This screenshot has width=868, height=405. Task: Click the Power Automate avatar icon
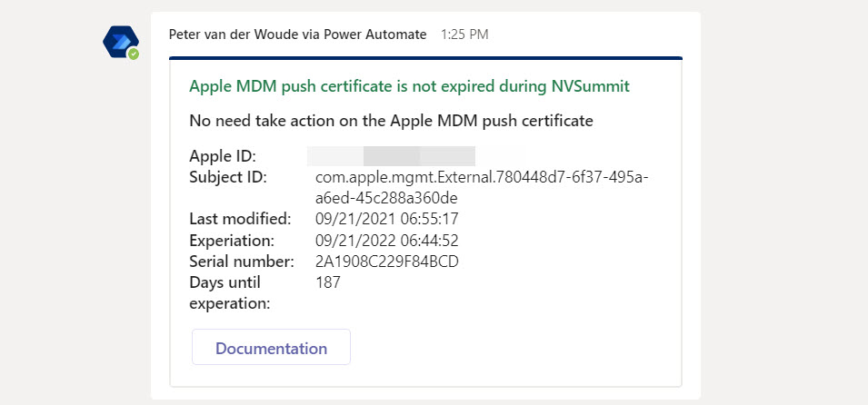120,42
